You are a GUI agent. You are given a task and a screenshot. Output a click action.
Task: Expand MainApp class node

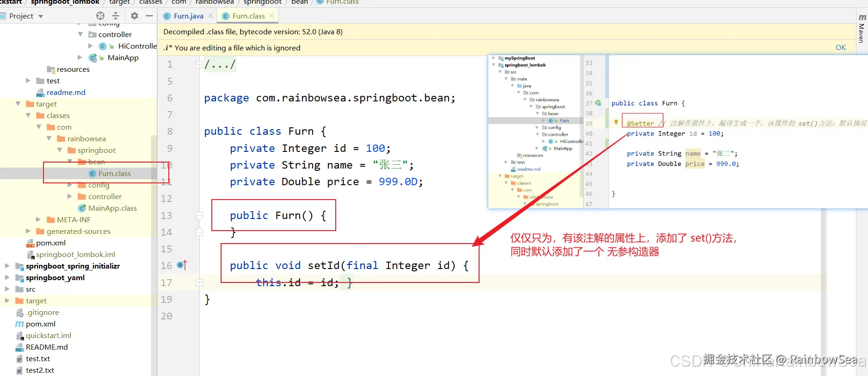[x=80, y=57]
